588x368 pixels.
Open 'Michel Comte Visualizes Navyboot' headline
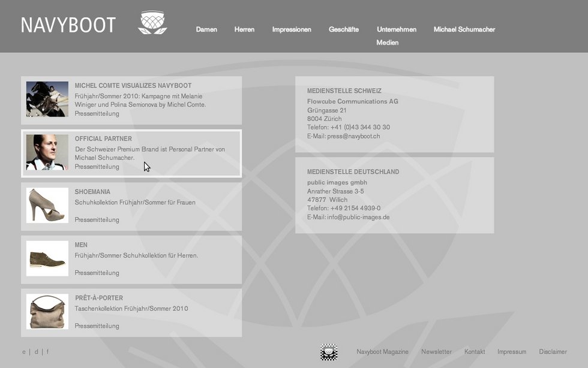pos(133,86)
